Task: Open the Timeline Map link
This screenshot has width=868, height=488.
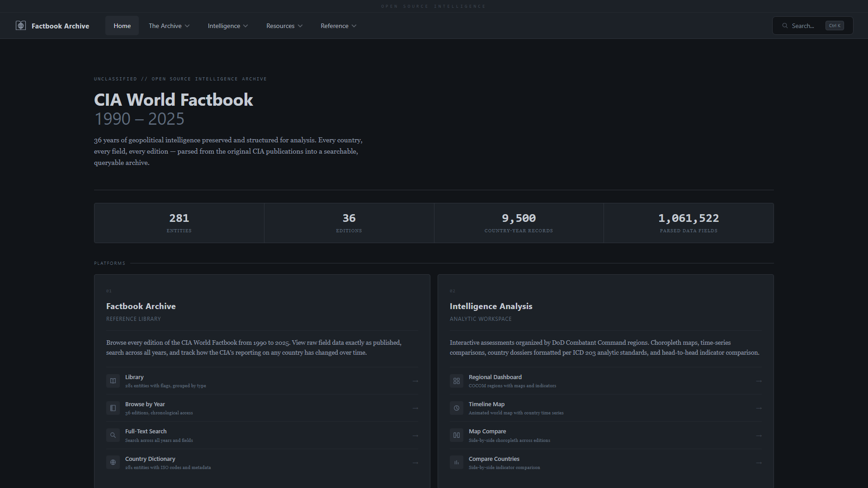Action: click(x=486, y=404)
